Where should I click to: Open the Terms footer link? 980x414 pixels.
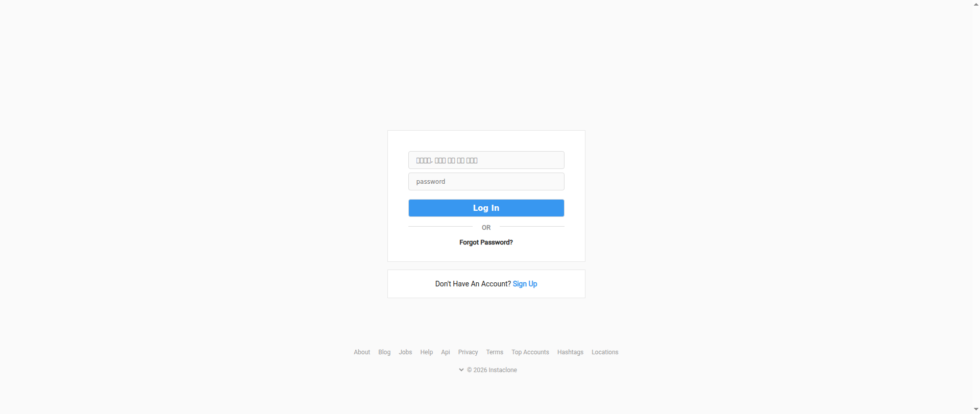click(x=495, y=352)
